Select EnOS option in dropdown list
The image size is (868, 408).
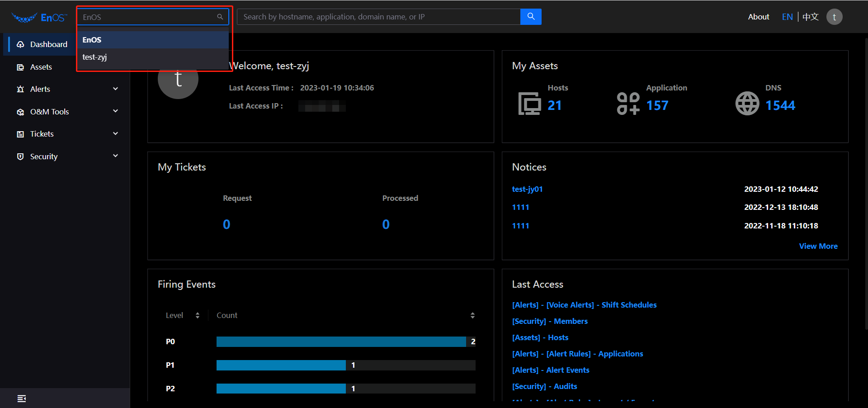tap(153, 40)
